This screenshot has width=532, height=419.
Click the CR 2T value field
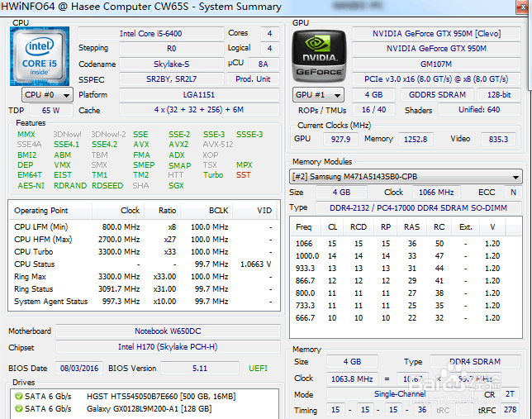tap(510, 394)
